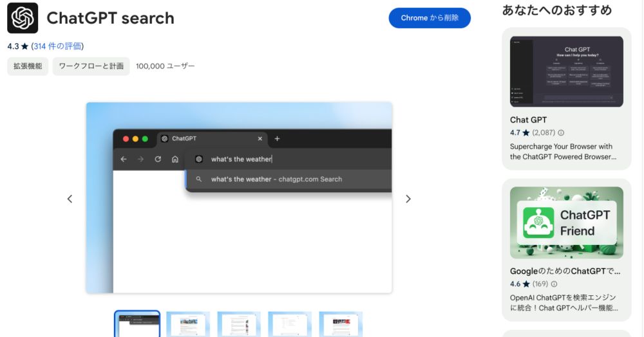Click the ワークフローと計画 category chip
644x337 pixels.
pyautogui.click(x=91, y=66)
